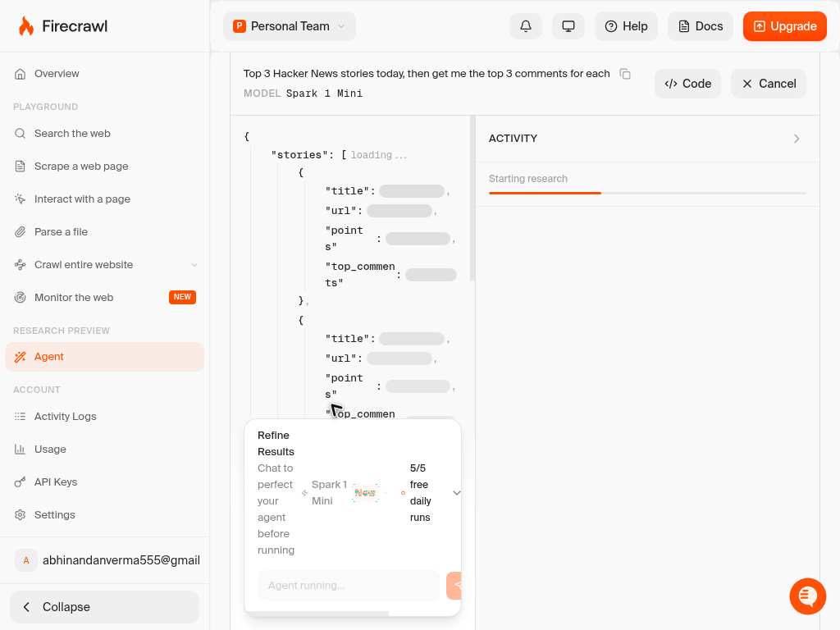Click the Agent magic wand icon
This screenshot has height=630, width=840.
(20, 357)
